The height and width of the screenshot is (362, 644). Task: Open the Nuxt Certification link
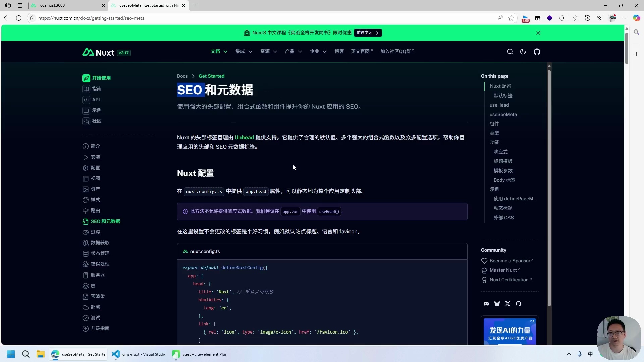point(506,280)
